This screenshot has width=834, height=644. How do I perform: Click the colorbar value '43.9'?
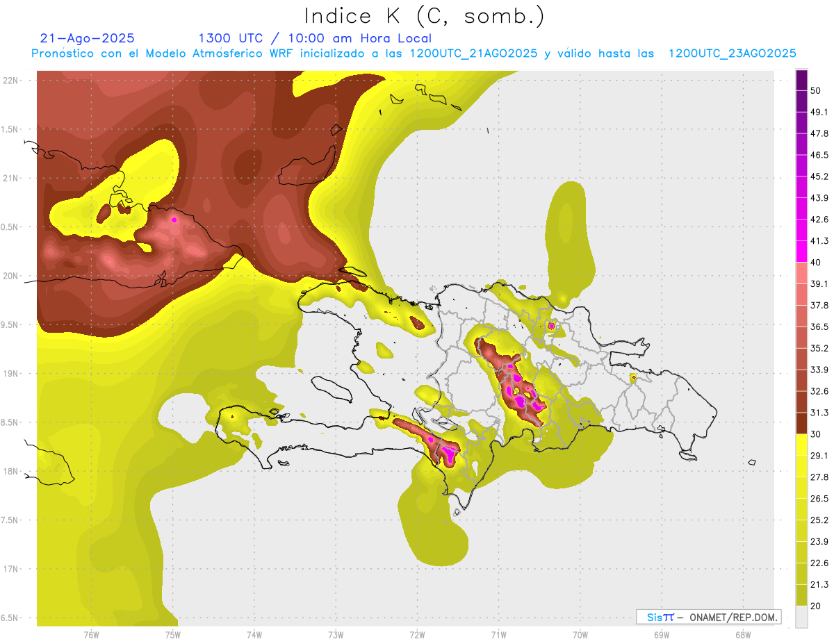pyautogui.click(x=819, y=198)
